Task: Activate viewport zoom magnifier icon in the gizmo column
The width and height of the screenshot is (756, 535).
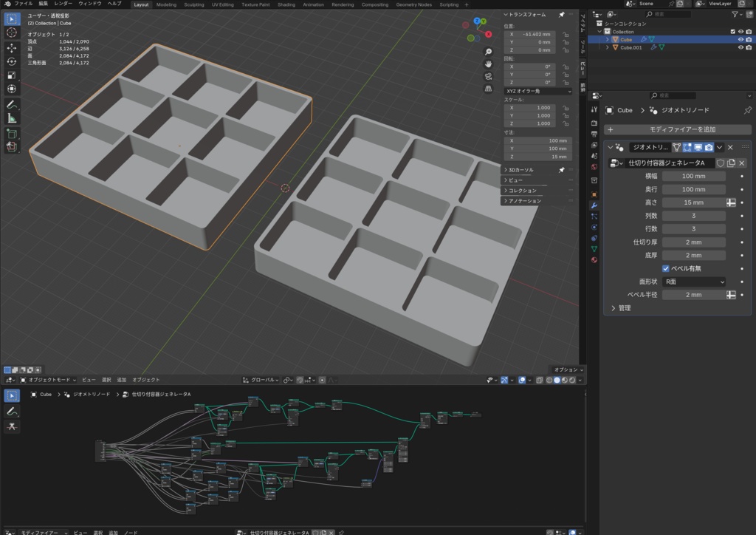Action: 487,51
